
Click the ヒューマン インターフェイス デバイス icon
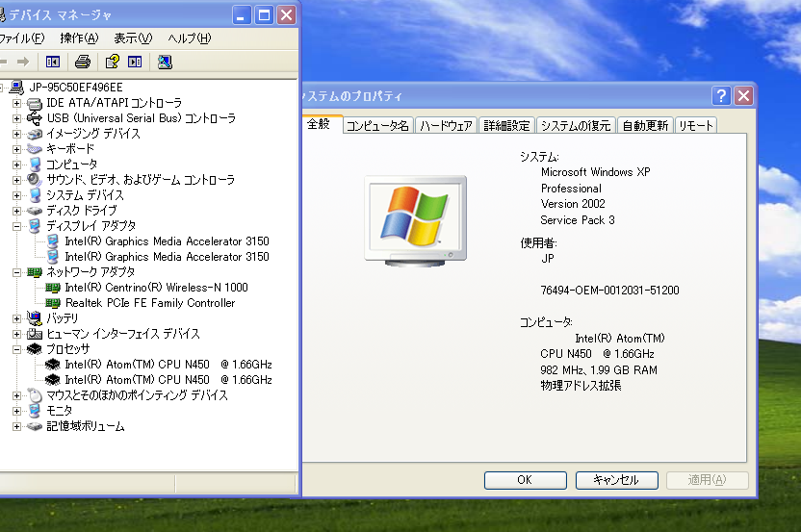coord(35,334)
